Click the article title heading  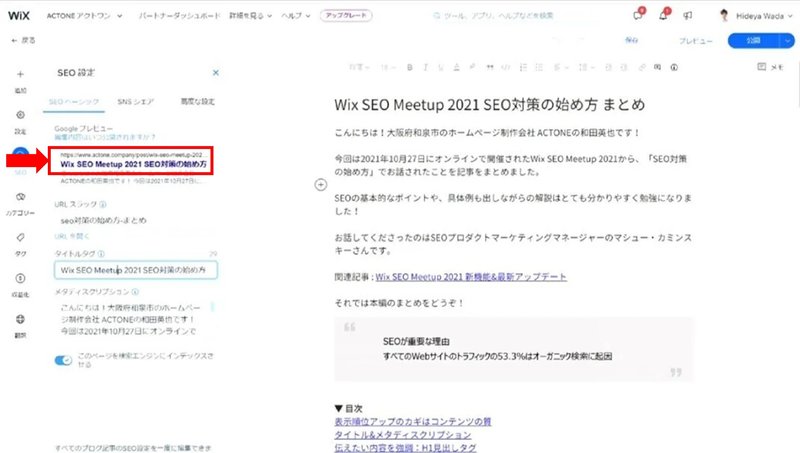(489, 105)
